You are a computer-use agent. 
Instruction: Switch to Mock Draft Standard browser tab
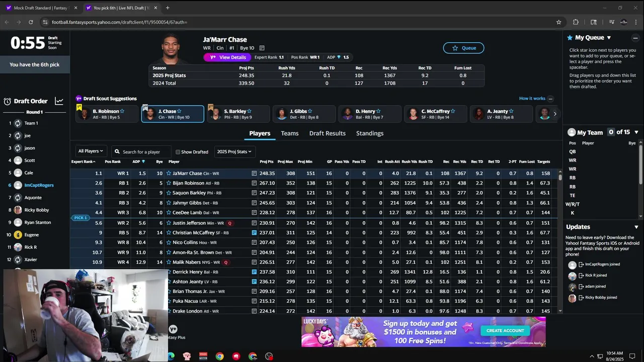click(41, 8)
